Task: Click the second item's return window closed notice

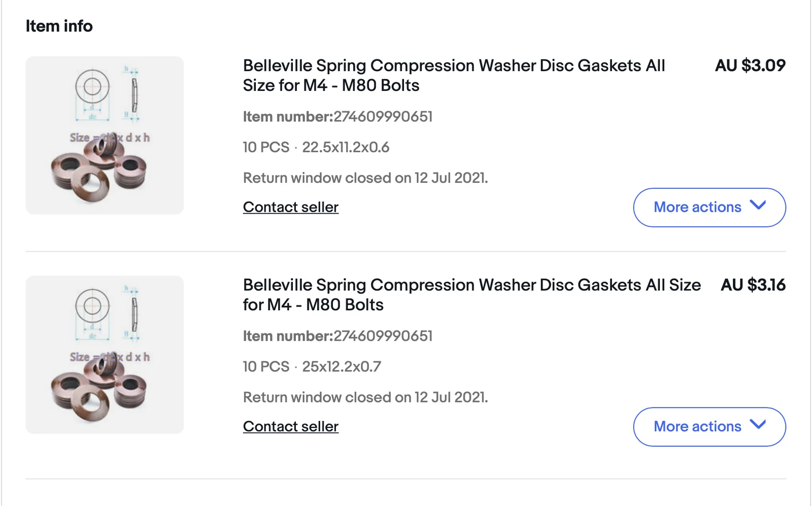Action: [365, 397]
